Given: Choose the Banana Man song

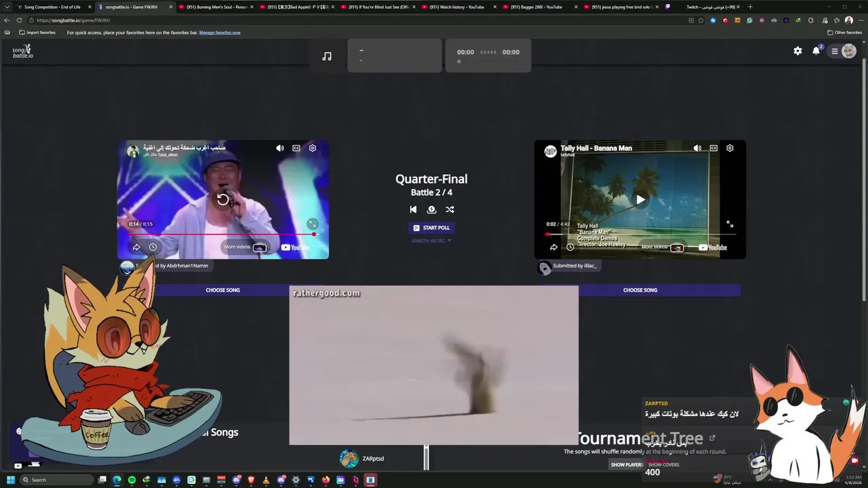Looking at the screenshot, I should (x=640, y=290).
